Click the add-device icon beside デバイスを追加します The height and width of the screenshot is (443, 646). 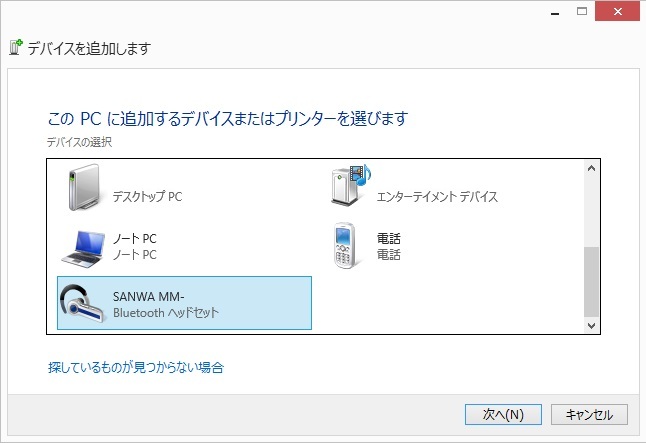(x=16, y=48)
